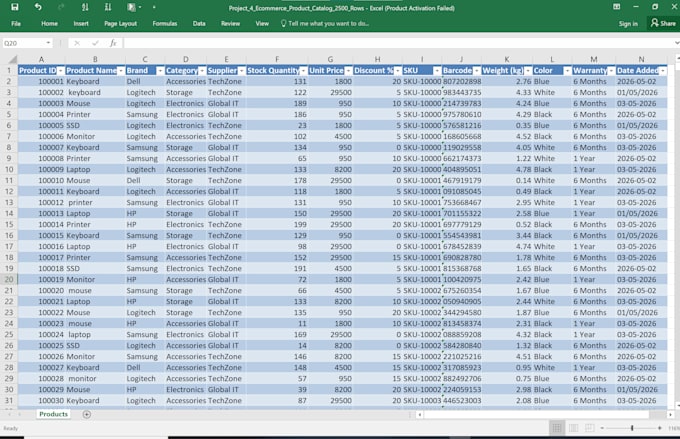Open the File menu
Screen dimensions: 680x439
16,23
